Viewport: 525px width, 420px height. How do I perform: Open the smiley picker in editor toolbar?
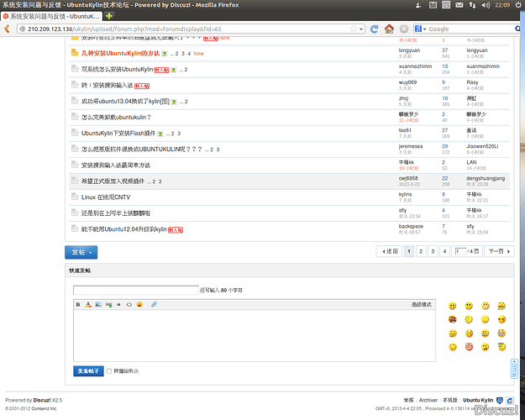click(x=139, y=304)
